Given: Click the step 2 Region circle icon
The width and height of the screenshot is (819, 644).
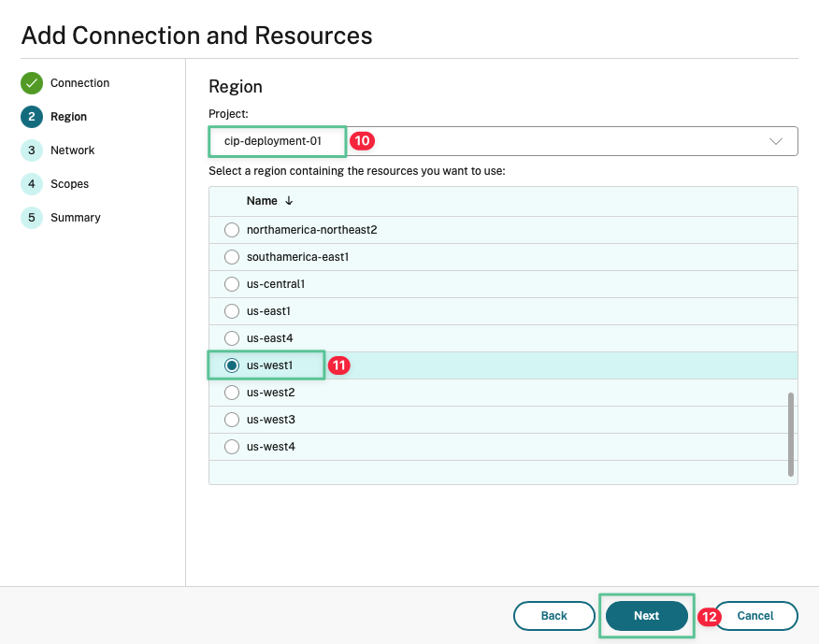Looking at the screenshot, I should click(x=32, y=117).
